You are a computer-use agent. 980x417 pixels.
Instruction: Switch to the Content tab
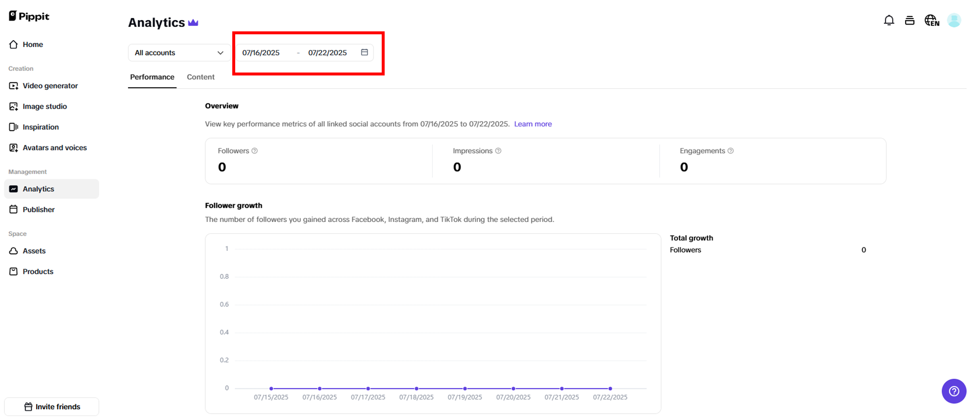(200, 77)
